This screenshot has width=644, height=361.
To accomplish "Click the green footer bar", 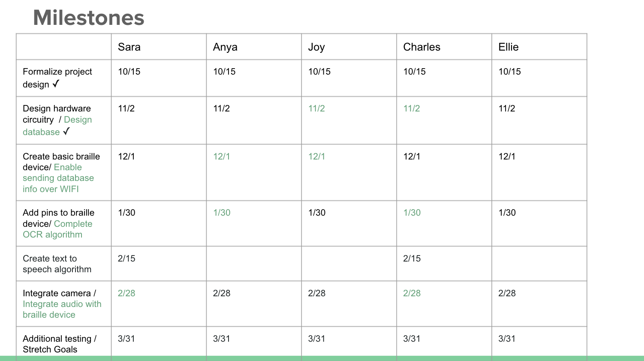I will pyautogui.click(x=322, y=358).
